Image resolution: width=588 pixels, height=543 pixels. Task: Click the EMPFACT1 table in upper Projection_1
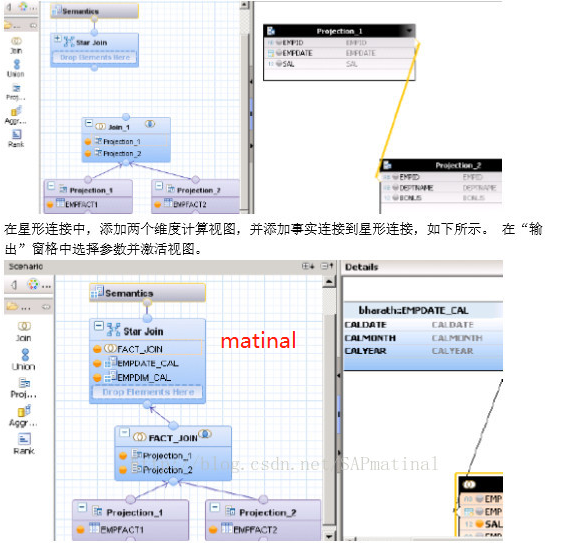(88, 204)
